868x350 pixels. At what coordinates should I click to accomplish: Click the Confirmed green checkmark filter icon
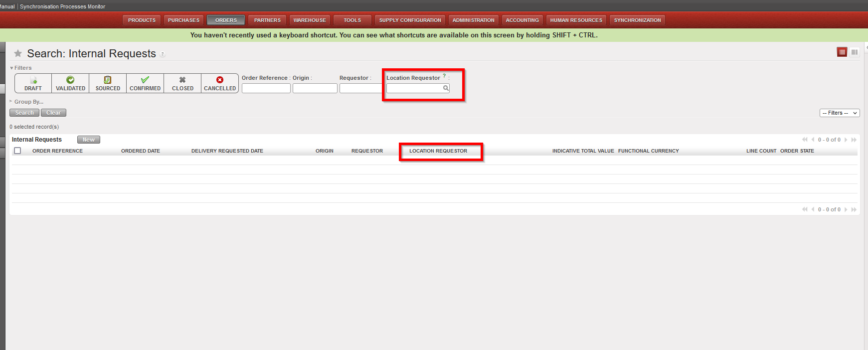tap(145, 80)
